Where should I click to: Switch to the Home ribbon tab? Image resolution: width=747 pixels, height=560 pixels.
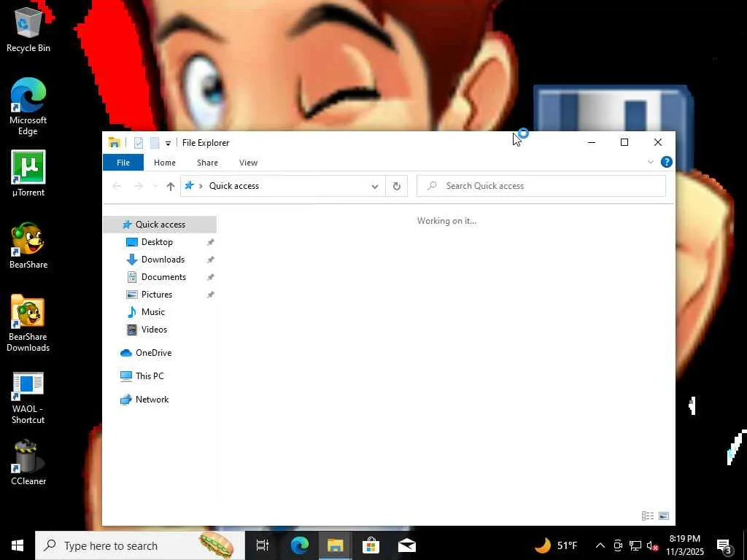(x=165, y=163)
